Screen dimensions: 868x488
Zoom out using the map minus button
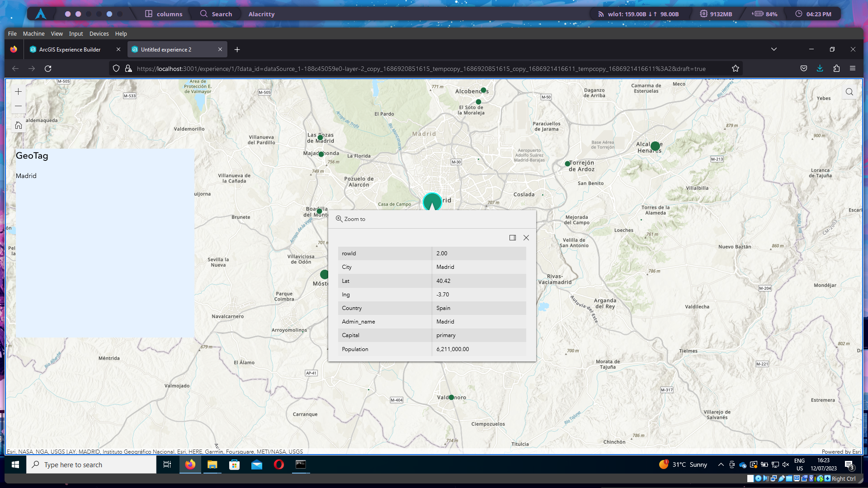tap(18, 106)
